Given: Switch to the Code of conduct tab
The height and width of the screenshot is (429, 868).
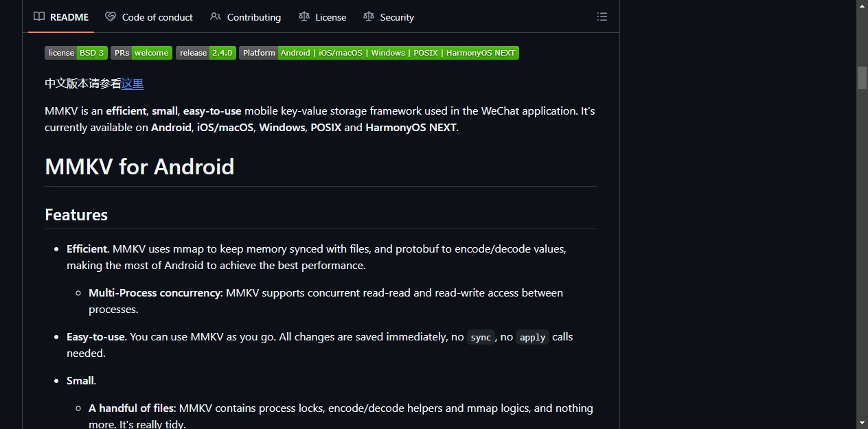Looking at the screenshot, I should coord(149,17).
